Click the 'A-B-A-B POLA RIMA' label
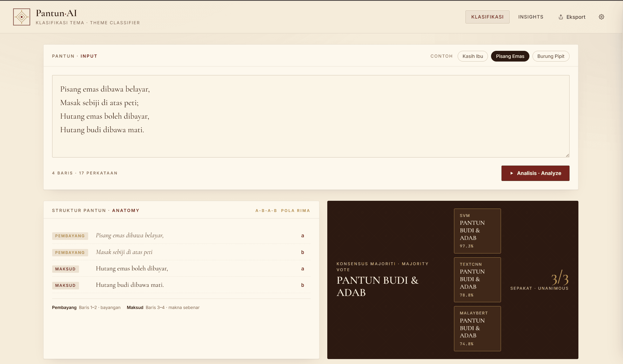 pos(283,211)
